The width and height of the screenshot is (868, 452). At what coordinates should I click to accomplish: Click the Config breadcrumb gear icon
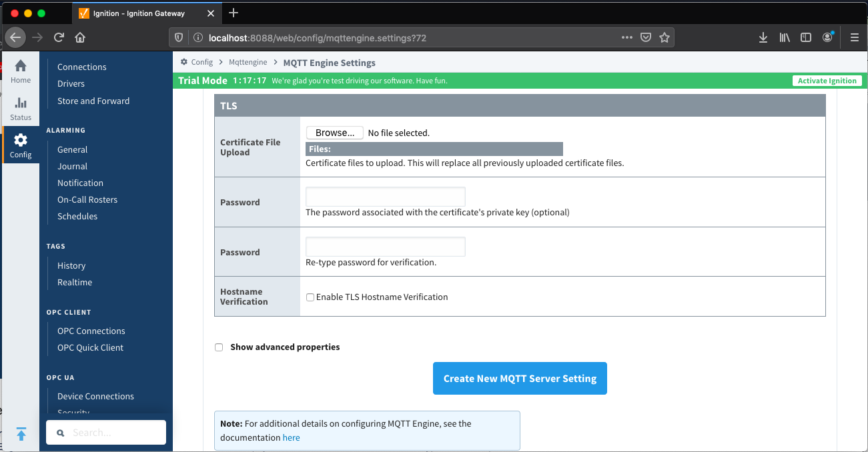point(184,62)
